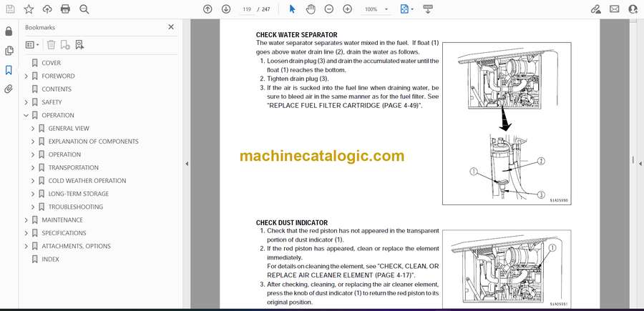Collapse left navigation pane arrow
The height and width of the screenshot is (311, 644).
[x=187, y=164]
